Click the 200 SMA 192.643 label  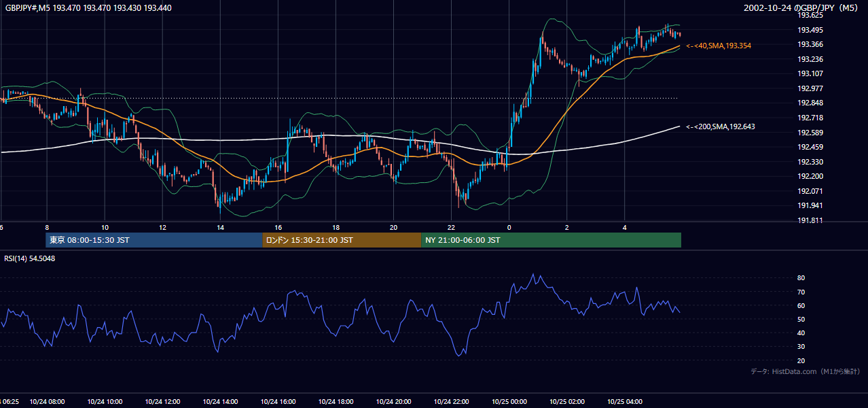point(721,126)
